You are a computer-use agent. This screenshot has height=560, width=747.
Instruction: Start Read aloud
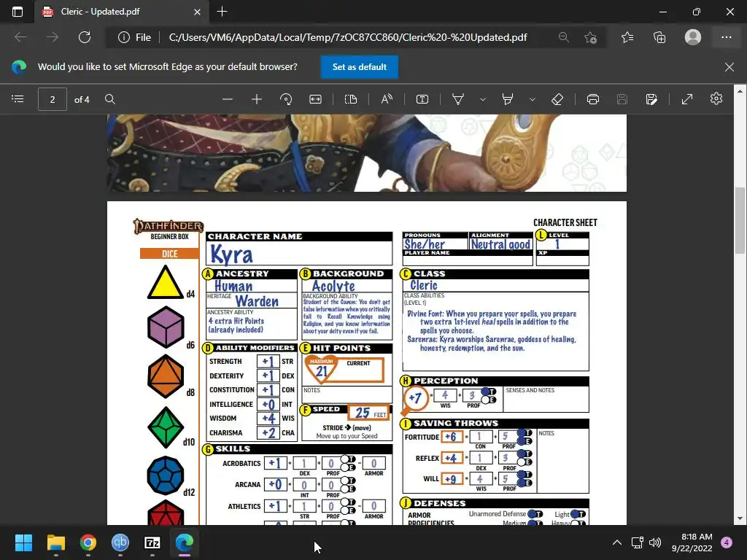click(x=387, y=99)
